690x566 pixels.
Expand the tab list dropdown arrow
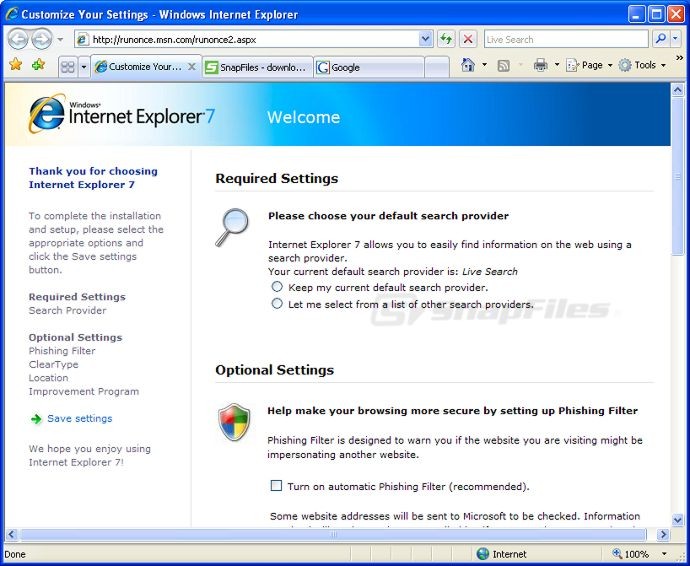[84, 67]
